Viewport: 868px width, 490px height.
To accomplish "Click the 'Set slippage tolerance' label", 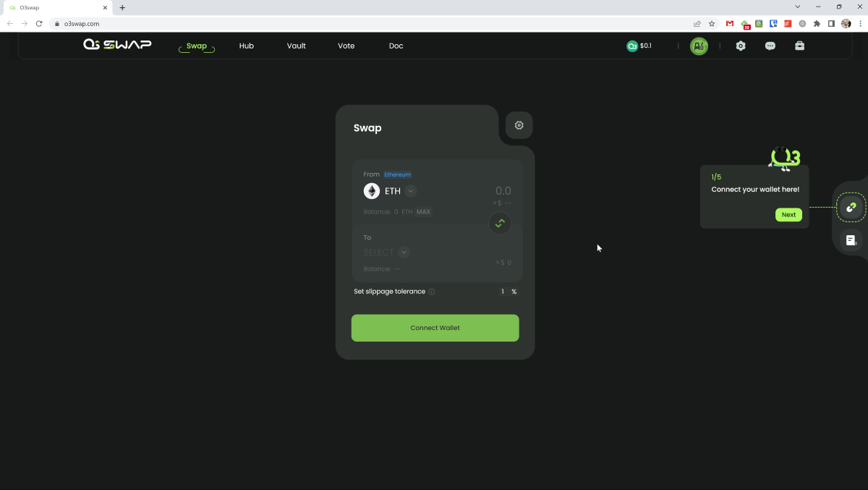I will tap(389, 292).
